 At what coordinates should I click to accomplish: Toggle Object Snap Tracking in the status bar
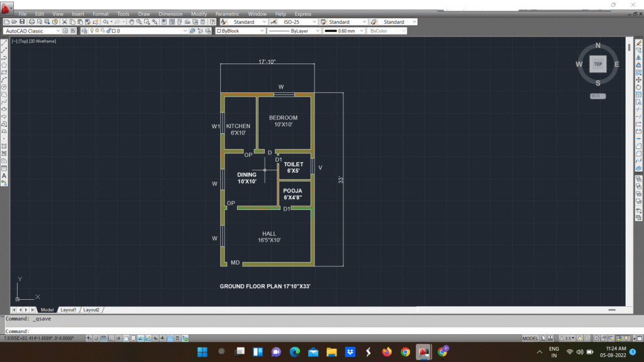[141, 339]
